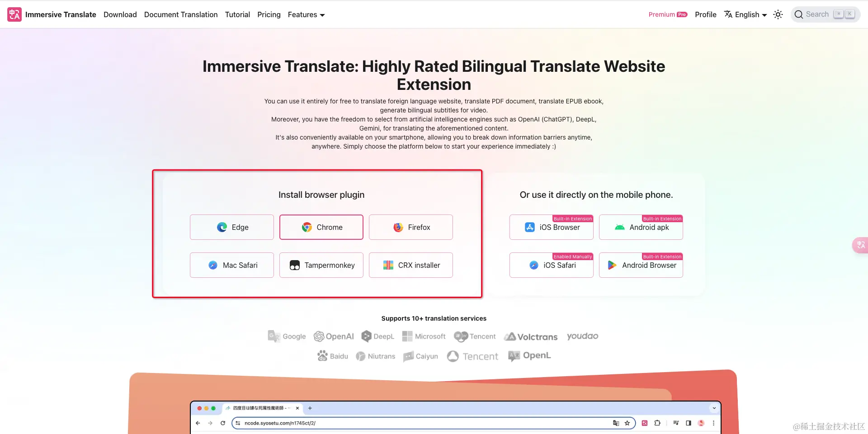The height and width of the screenshot is (434, 868).
Task: Click the main Immersive Translate headline
Action: click(434, 75)
